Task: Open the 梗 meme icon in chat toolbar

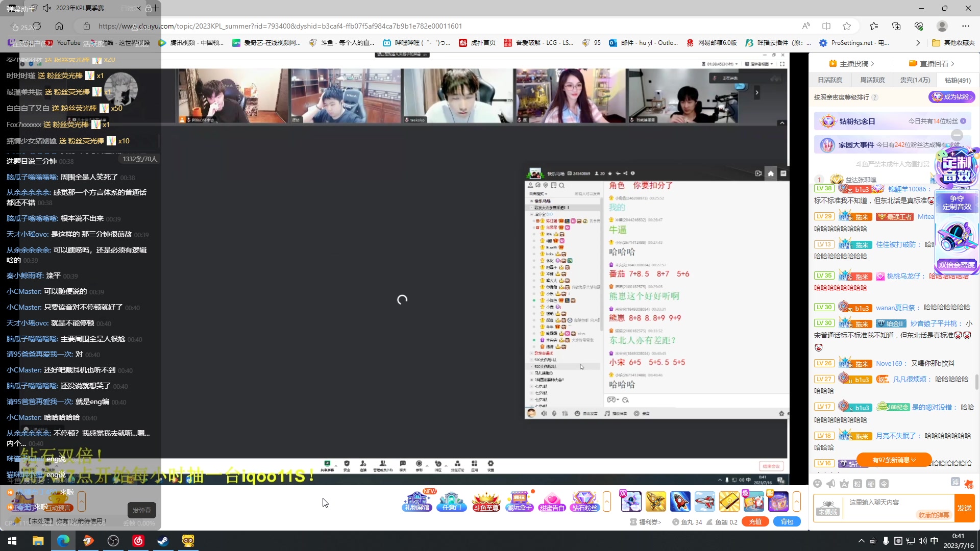Action: click(x=871, y=484)
